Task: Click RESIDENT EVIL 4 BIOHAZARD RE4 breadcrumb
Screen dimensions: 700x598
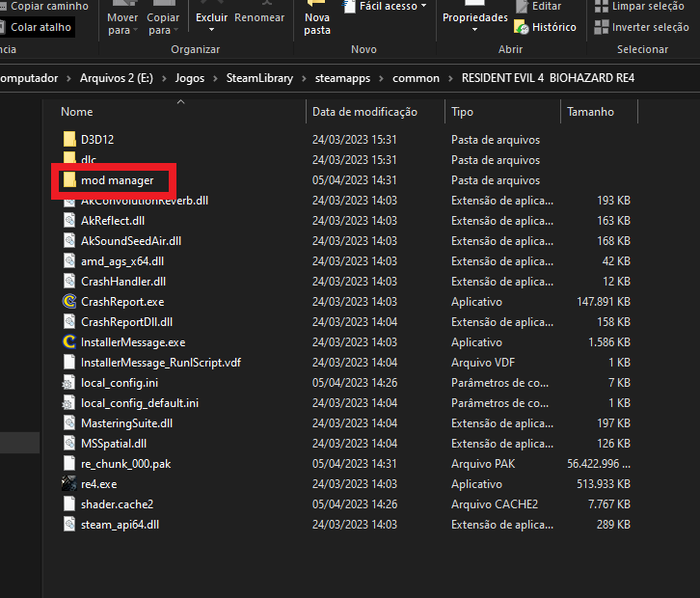Action: 548,78
